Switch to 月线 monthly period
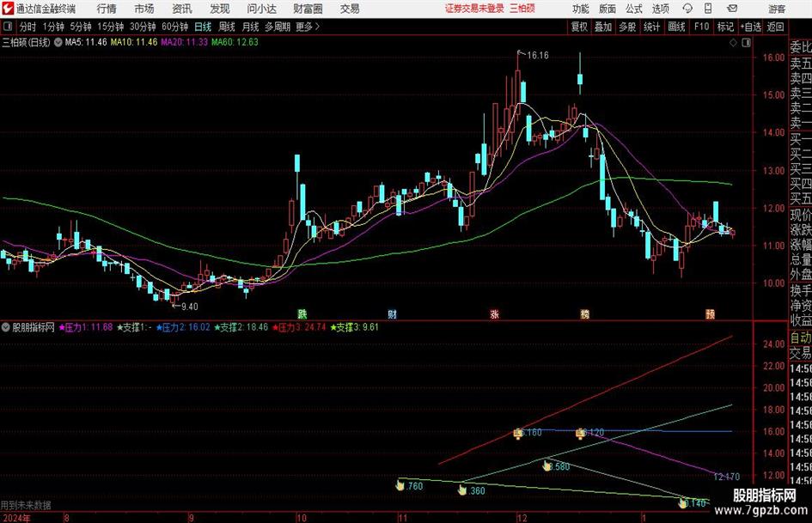Image resolution: width=812 pixels, height=523 pixels. pos(251,27)
